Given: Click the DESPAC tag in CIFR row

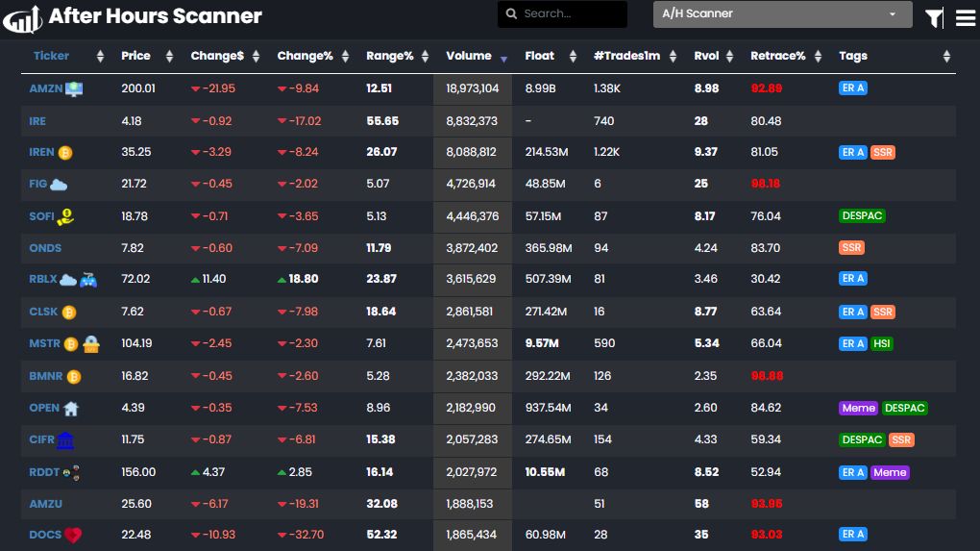Looking at the screenshot, I should (862, 439).
